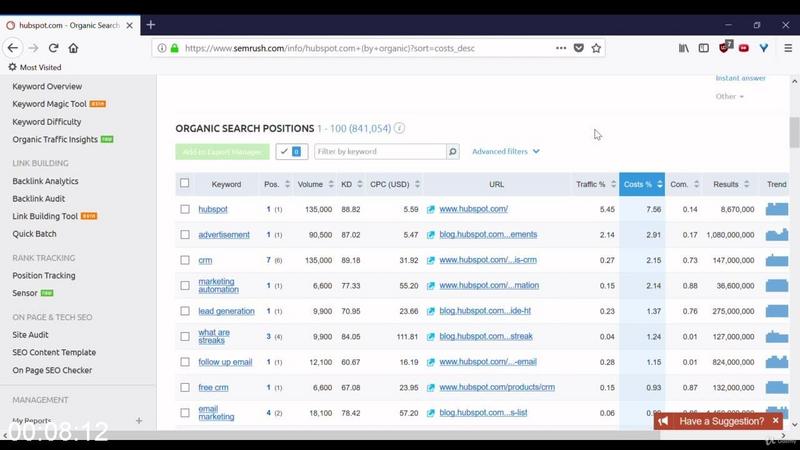Open external link icon for free crm row
This screenshot has width=800, height=450.
coord(431,388)
